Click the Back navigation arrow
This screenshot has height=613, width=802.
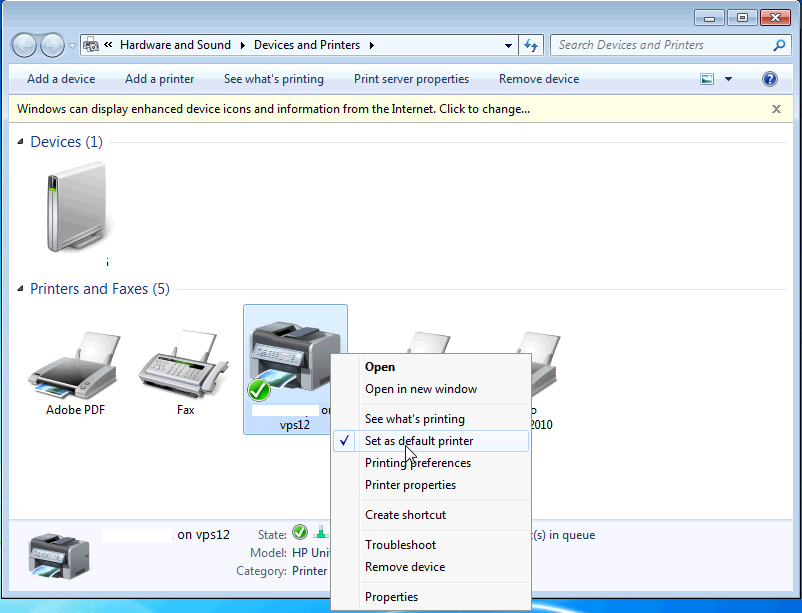(x=23, y=45)
